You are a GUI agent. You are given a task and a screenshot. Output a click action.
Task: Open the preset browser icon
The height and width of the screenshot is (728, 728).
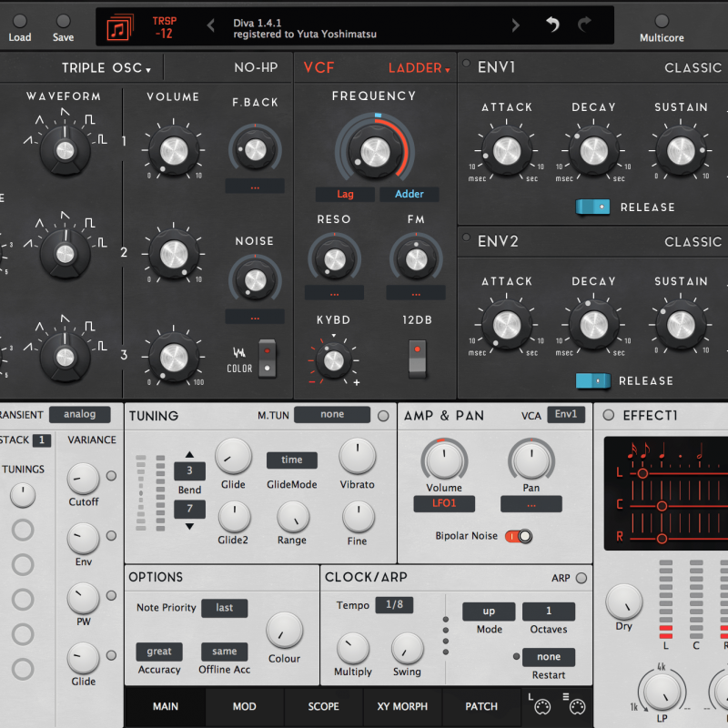119,26
